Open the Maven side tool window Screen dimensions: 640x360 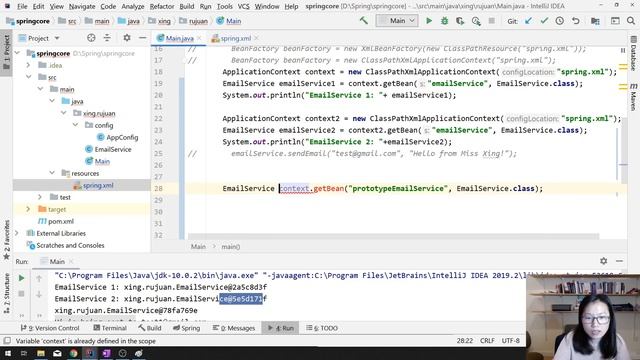click(x=633, y=97)
